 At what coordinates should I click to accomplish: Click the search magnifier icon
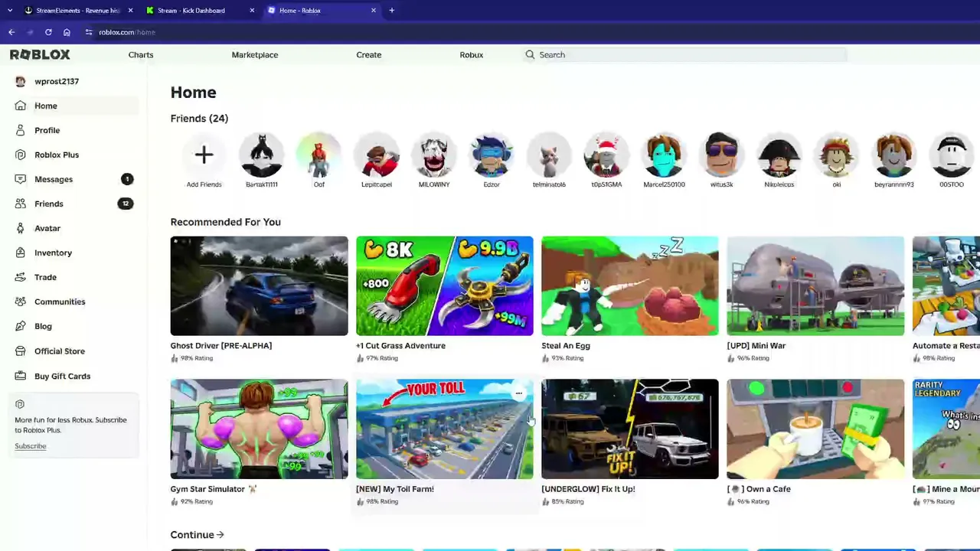pyautogui.click(x=530, y=54)
